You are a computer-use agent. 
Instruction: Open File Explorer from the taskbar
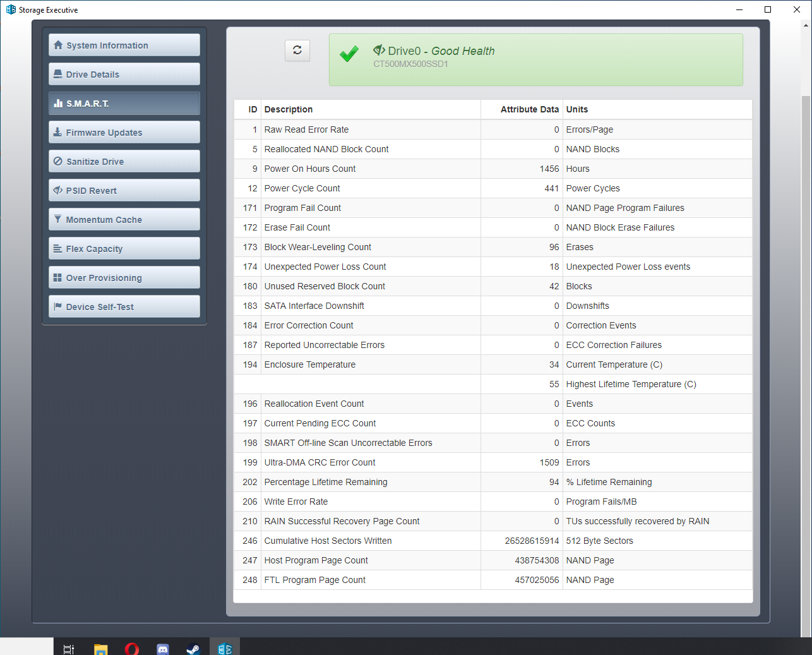click(x=100, y=648)
